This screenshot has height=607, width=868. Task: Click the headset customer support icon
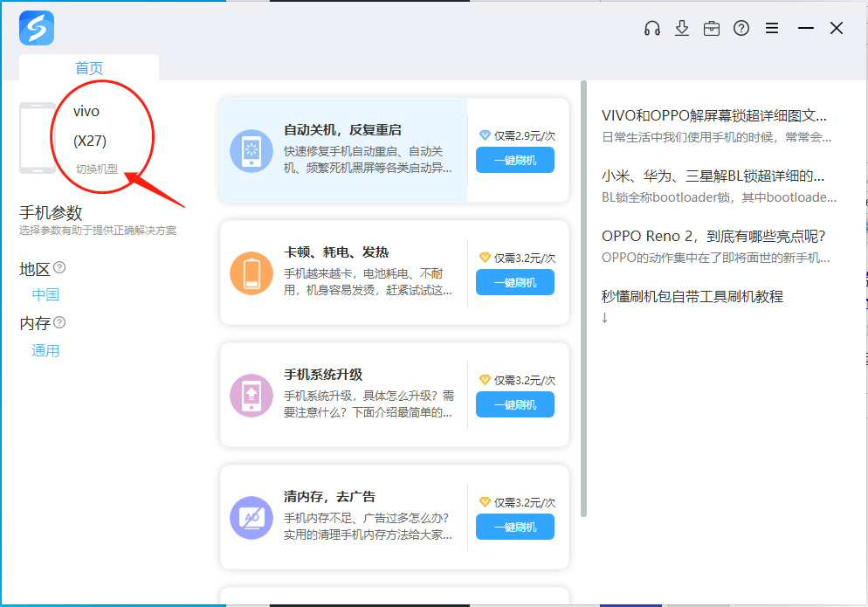point(651,28)
